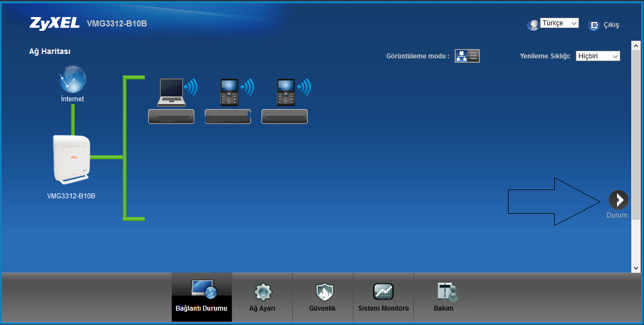Screen dimensions: 644x325
Task: Click the laptop device name label
Action: 171,116
